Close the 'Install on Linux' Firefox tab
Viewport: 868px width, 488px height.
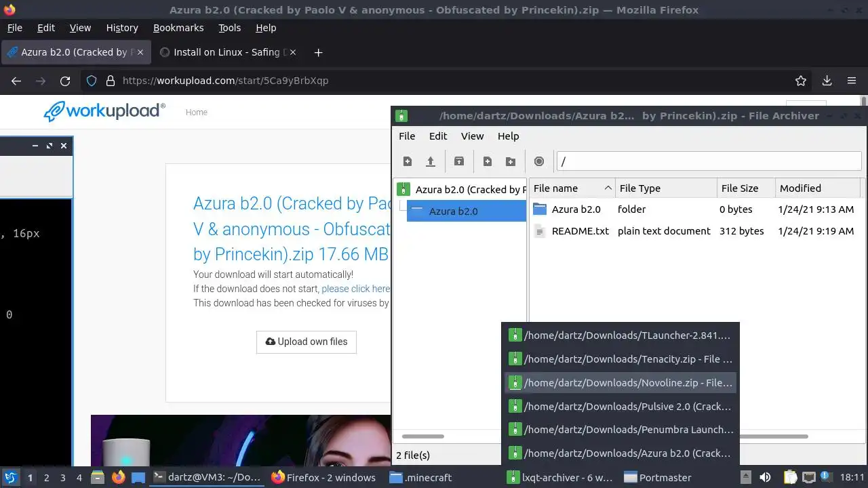[x=292, y=52]
